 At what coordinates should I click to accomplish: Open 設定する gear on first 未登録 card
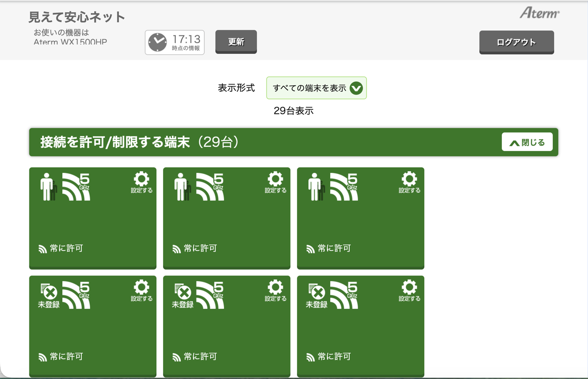[142, 291]
